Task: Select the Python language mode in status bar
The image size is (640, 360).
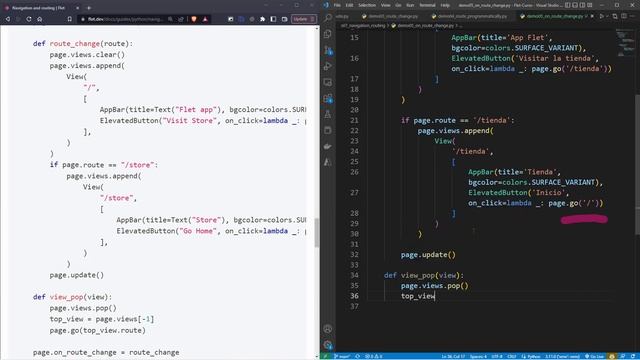Action: pyautogui.click(x=533, y=356)
